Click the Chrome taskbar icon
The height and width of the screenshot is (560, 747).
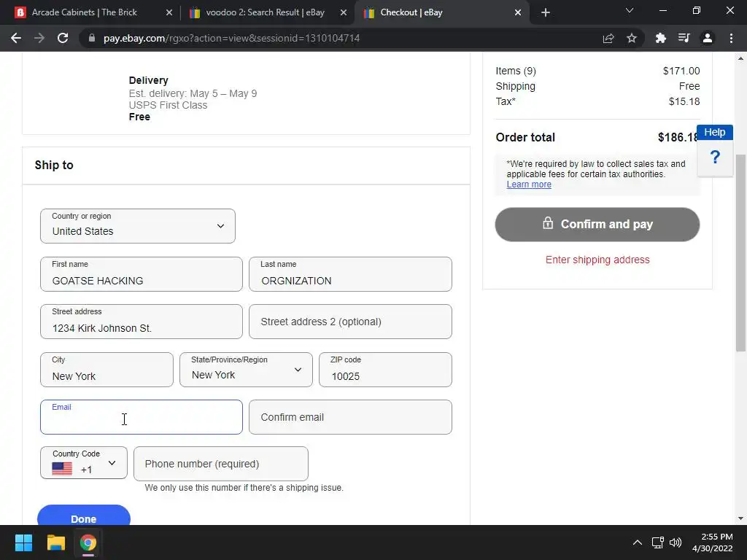tap(88, 542)
